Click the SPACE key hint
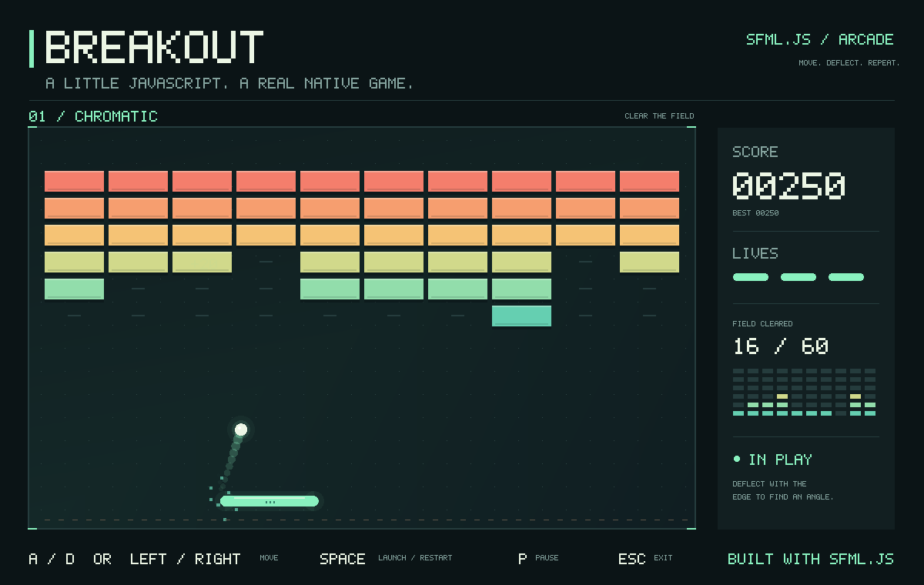 click(x=343, y=559)
